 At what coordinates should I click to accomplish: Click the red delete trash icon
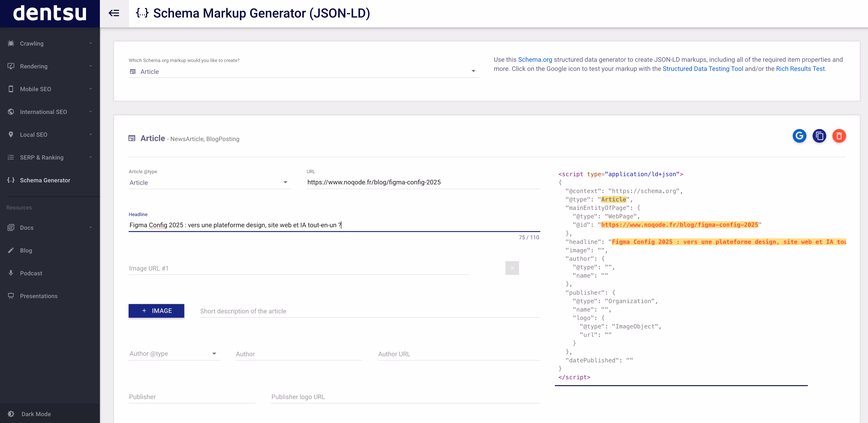[839, 136]
